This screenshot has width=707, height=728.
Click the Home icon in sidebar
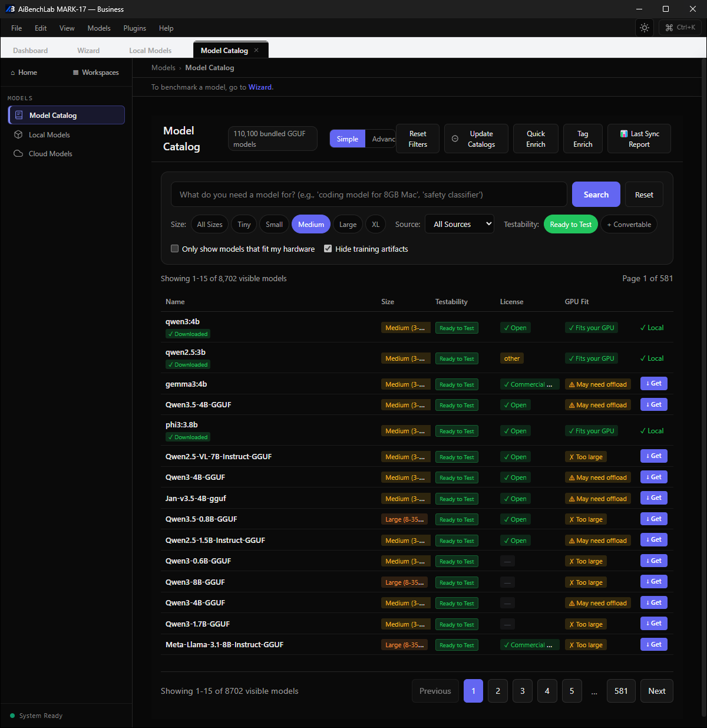coord(12,73)
